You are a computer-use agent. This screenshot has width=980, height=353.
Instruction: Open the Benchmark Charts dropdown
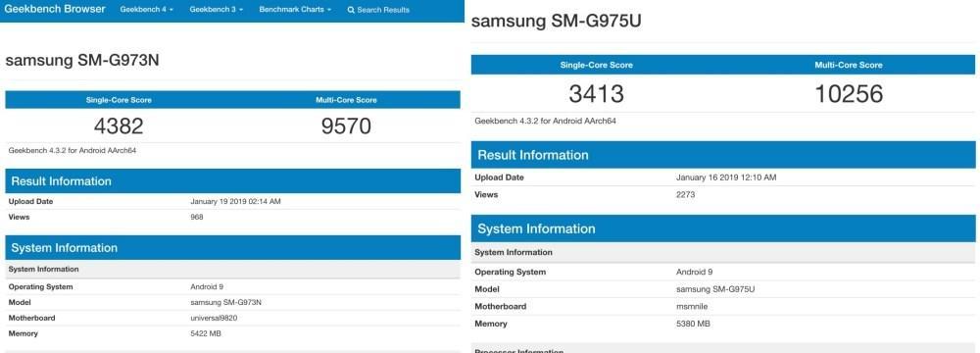(x=295, y=10)
